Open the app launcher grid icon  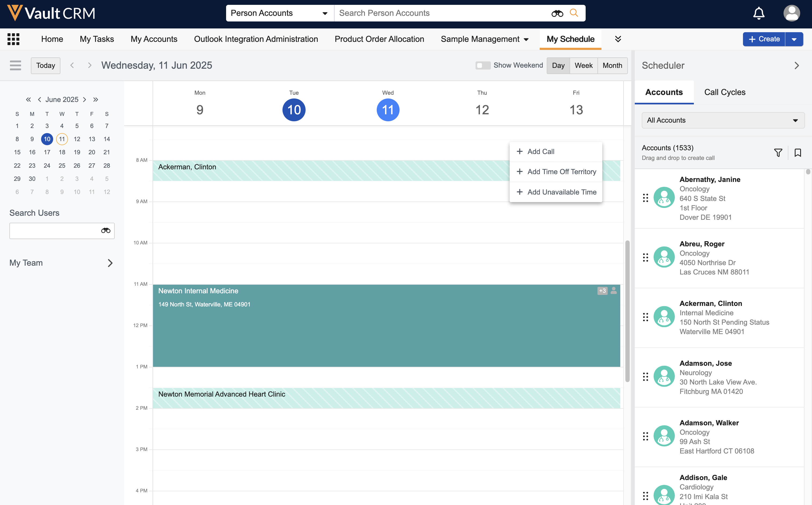coord(13,39)
